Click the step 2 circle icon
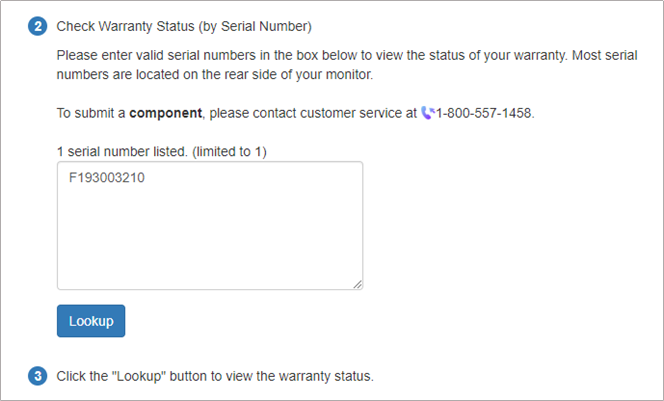 pyautogui.click(x=38, y=26)
